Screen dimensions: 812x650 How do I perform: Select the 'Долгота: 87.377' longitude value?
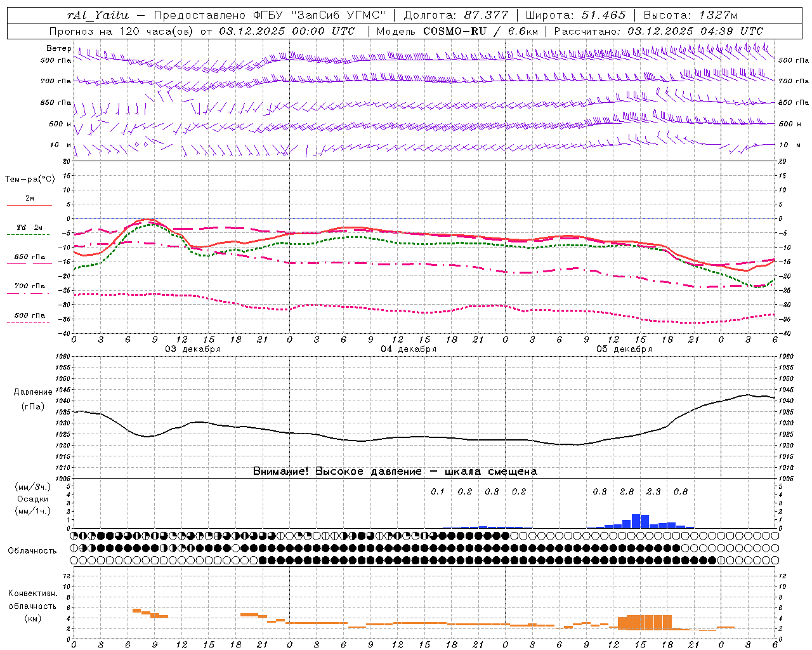(x=455, y=15)
